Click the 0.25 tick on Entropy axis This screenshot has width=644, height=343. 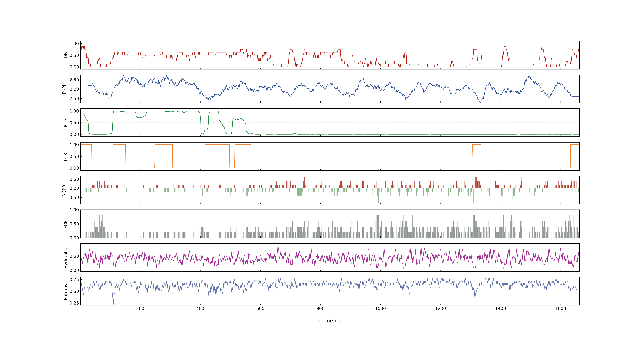(74, 303)
